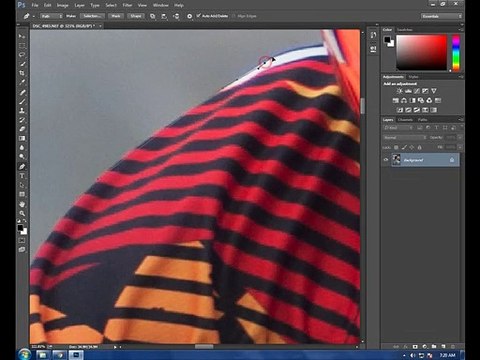Click the Screen Mode icon
This screenshot has height=360, width=480.
[x=22, y=249]
